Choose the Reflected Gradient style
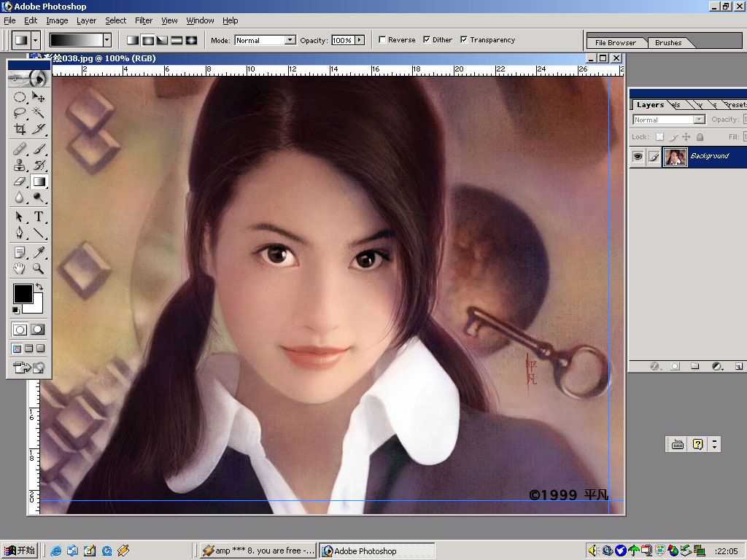The image size is (747, 560). click(x=177, y=41)
